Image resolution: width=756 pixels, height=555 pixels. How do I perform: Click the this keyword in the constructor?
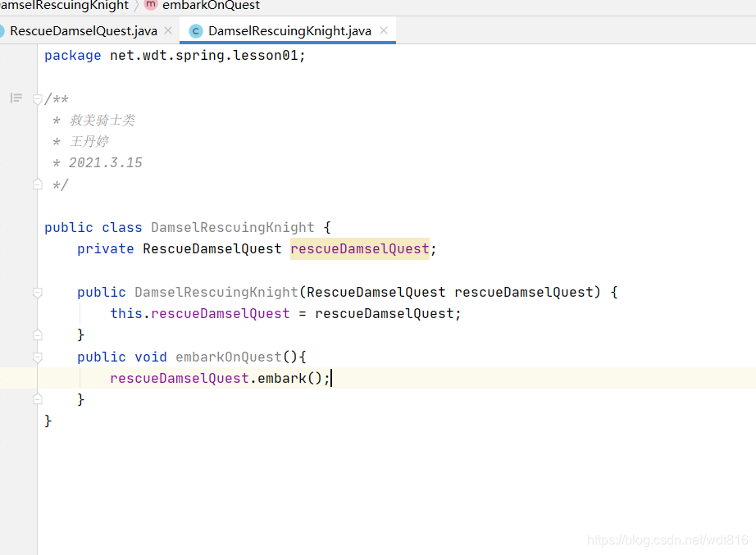[126, 313]
